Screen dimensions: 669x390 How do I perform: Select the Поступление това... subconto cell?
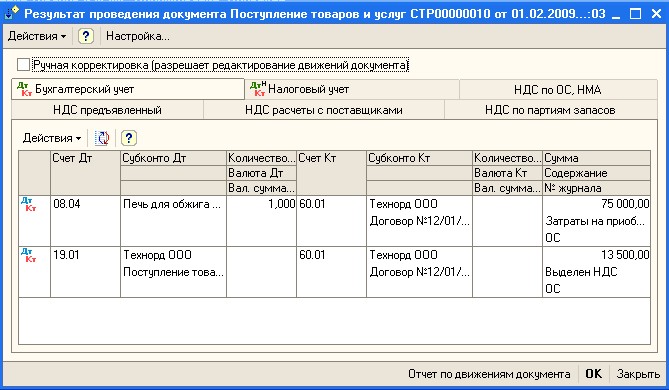[x=173, y=272]
